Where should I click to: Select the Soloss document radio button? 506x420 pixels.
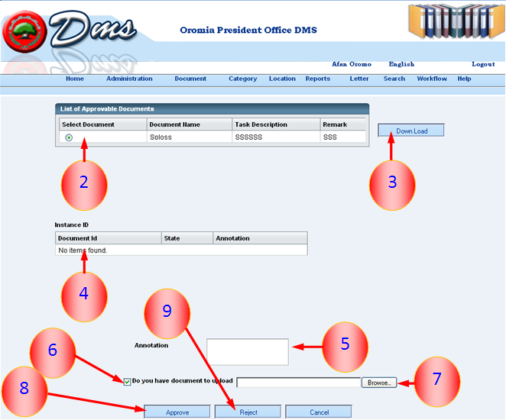69,137
